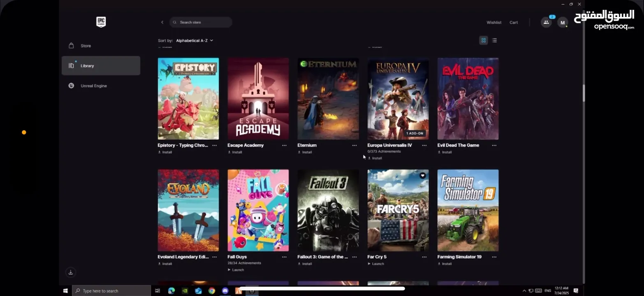The image size is (644, 296).
Task: Open options menu for Eternium
Action: click(354, 146)
